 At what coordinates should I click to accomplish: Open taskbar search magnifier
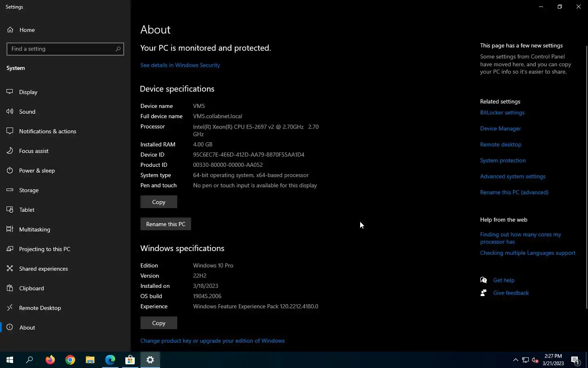29,360
